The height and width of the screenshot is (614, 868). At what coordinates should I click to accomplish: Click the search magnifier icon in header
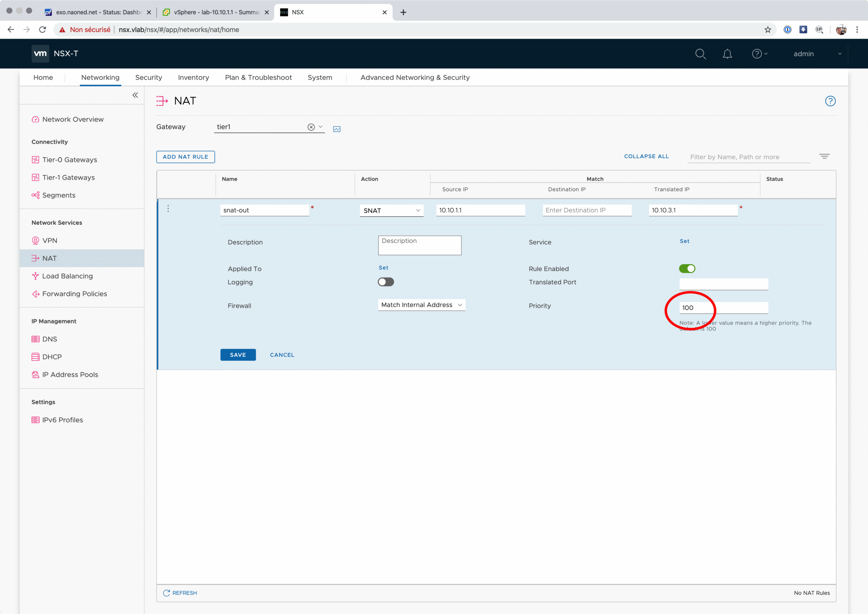(x=700, y=54)
